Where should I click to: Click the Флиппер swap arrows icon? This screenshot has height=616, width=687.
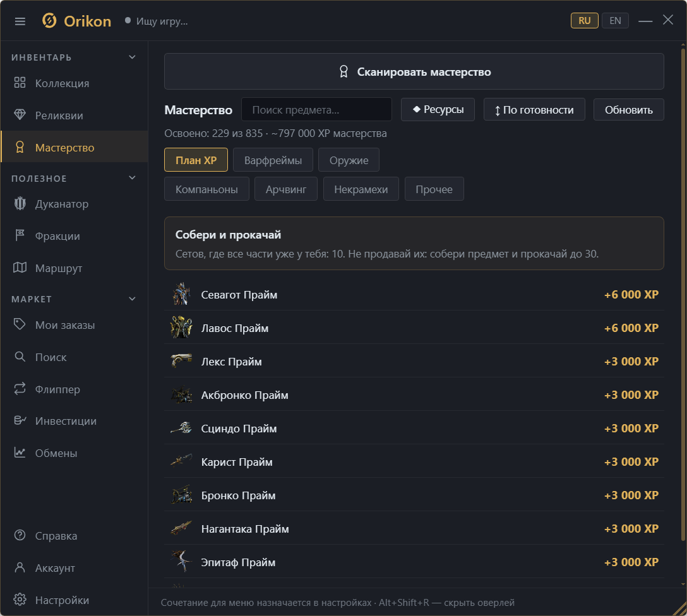pyautogui.click(x=20, y=389)
